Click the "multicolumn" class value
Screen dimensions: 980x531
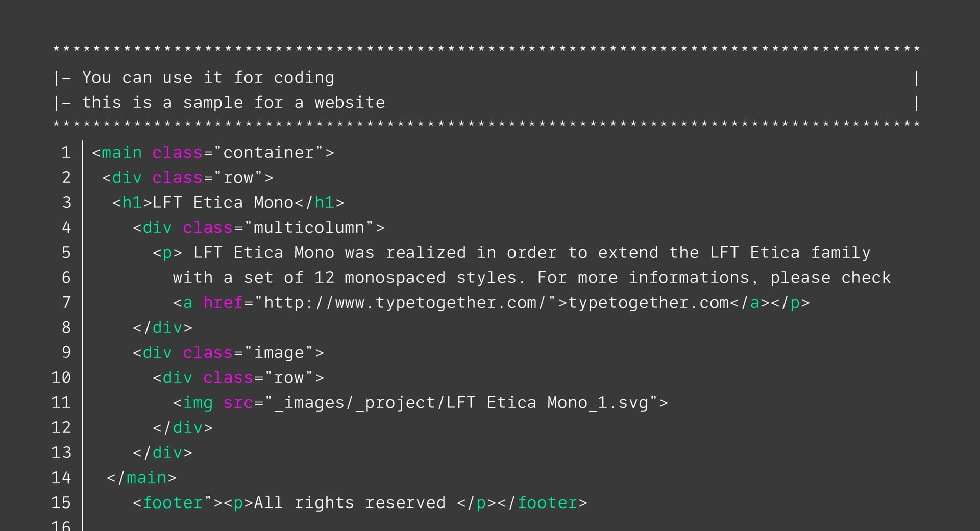click(x=309, y=227)
